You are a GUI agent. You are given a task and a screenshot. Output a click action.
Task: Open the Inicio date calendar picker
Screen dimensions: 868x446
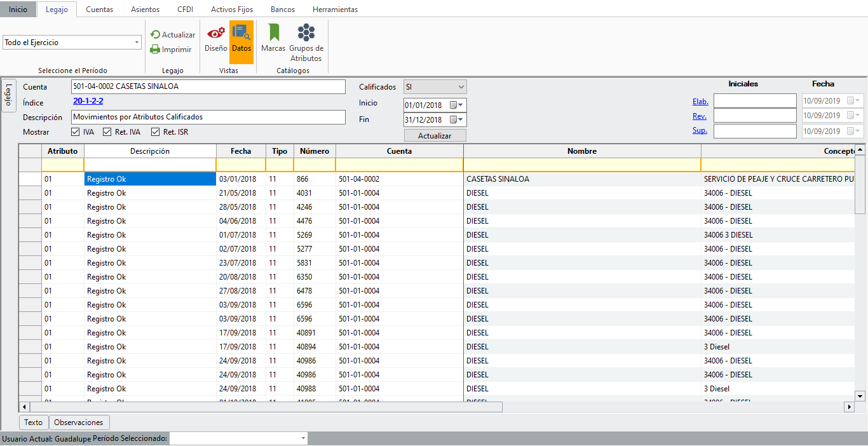(457, 105)
